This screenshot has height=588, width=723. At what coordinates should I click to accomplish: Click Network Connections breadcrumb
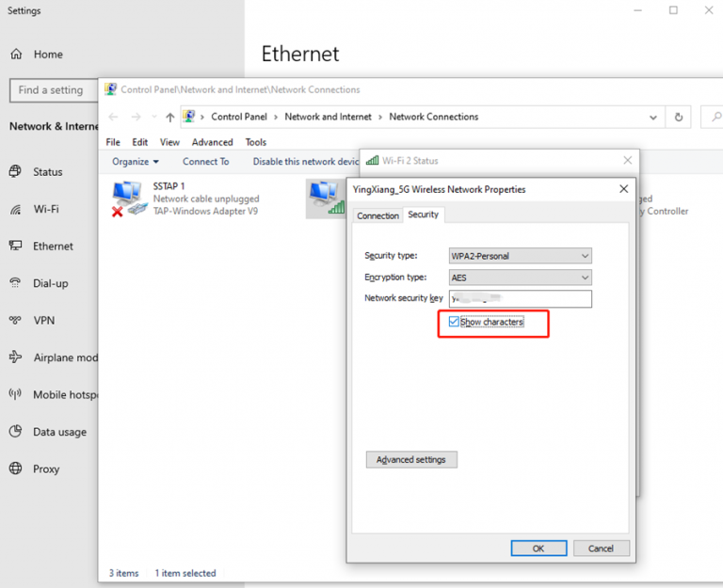(x=433, y=117)
